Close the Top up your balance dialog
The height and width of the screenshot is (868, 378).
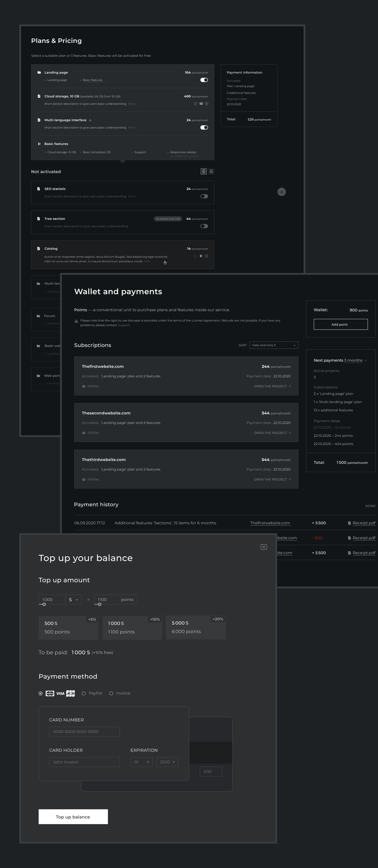pyautogui.click(x=264, y=547)
